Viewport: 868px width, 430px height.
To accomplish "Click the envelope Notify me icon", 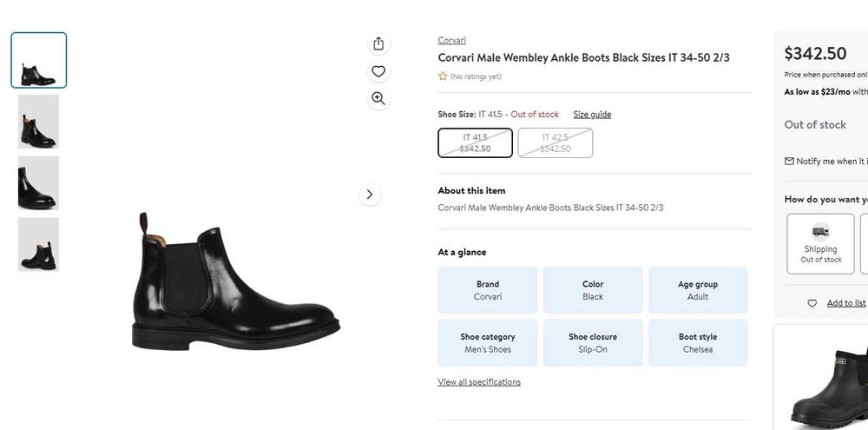I will coord(789,161).
